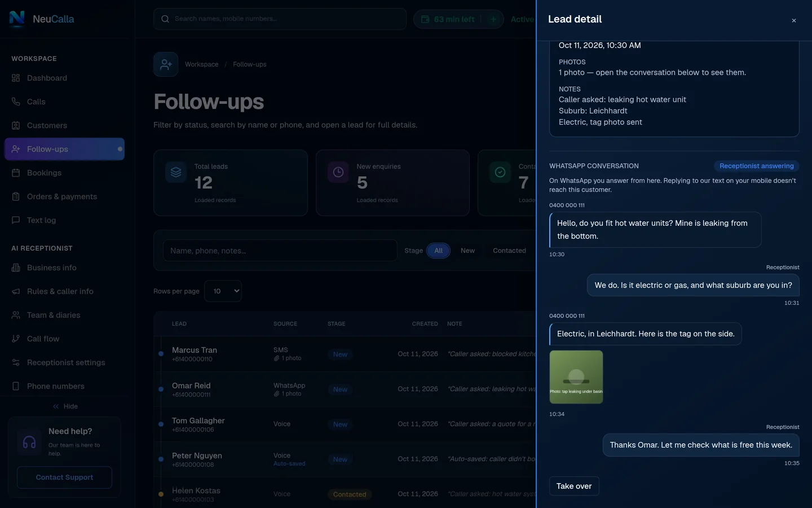
Task: Close the Lead detail panel
Action: tap(794, 21)
